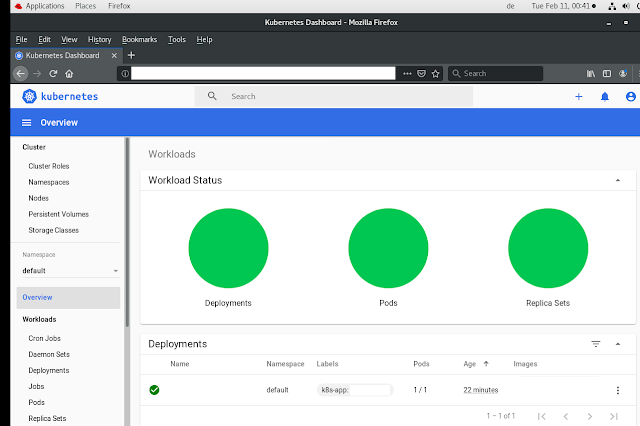Click the create new resource plus icon
This screenshot has height=426, width=640.
click(x=578, y=97)
